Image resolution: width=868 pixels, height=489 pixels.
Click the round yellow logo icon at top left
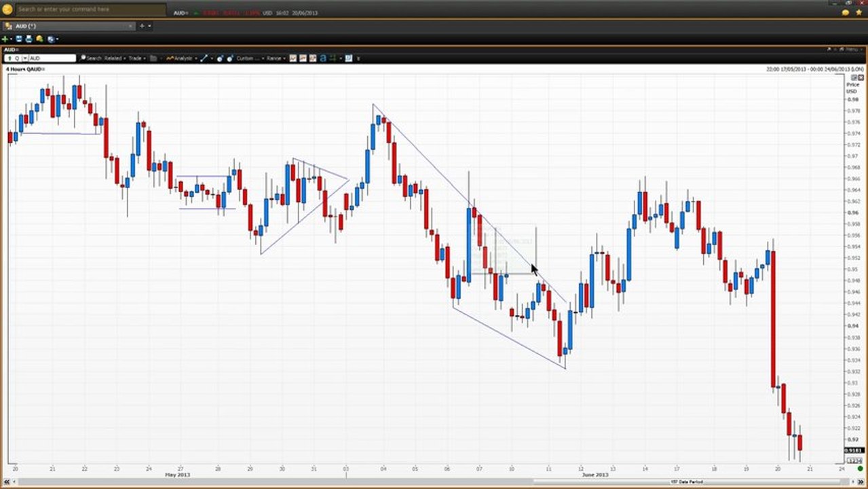point(7,10)
